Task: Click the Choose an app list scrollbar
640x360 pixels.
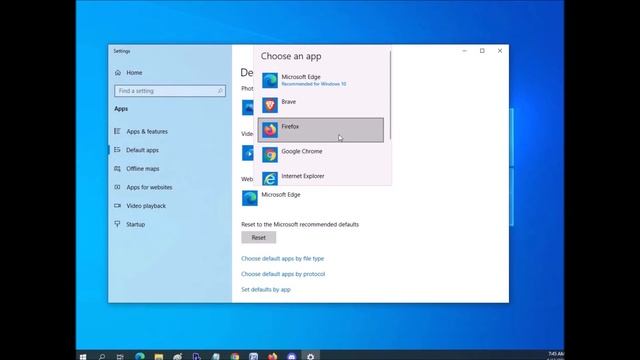Action: pos(390,95)
